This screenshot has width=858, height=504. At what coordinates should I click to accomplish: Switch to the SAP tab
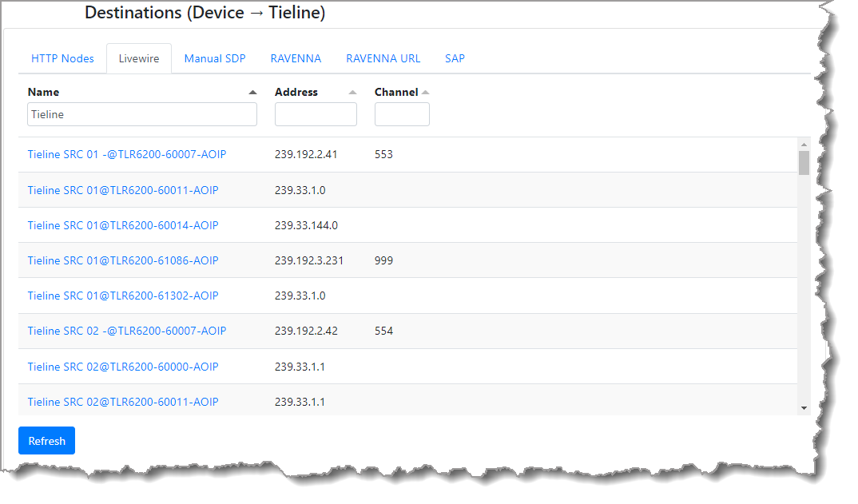pyautogui.click(x=455, y=58)
